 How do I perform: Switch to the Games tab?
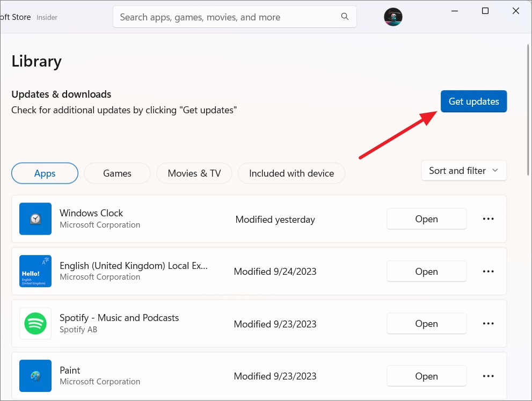(x=117, y=173)
